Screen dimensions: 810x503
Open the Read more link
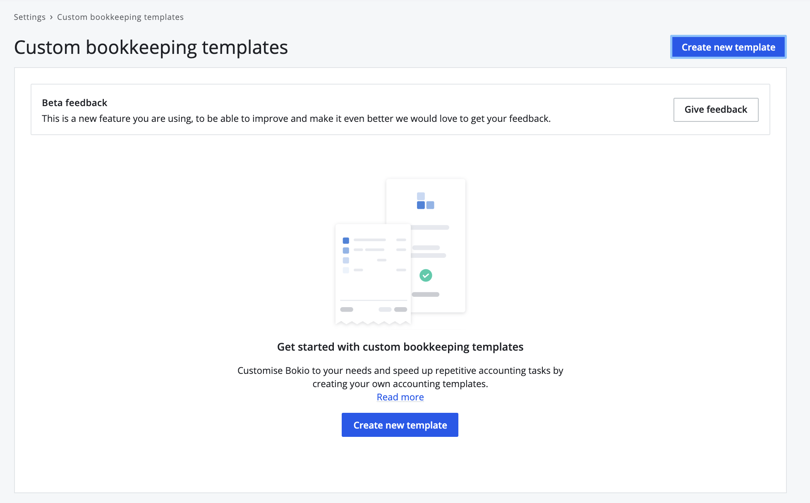[400, 397]
